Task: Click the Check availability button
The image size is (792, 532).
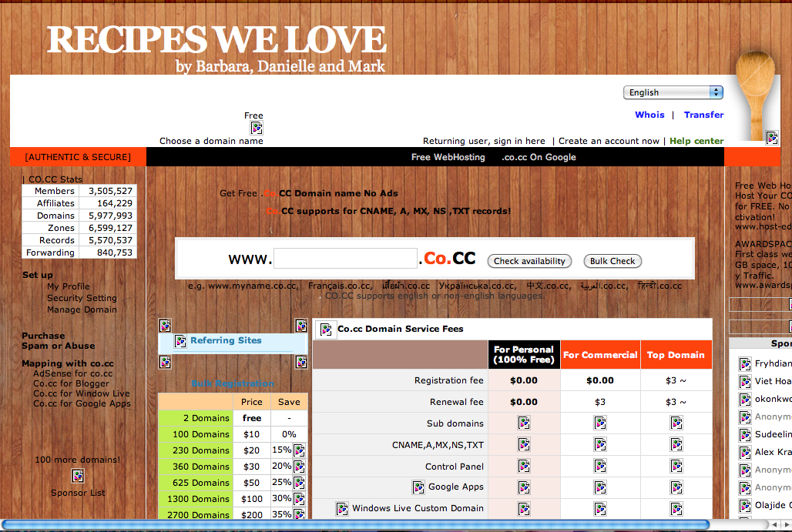Action: click(x=529, y=261)
